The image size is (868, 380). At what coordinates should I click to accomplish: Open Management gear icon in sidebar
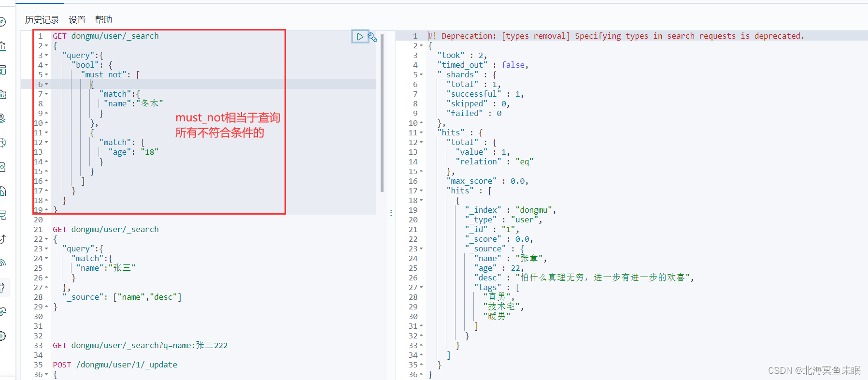tap(2, 336)
